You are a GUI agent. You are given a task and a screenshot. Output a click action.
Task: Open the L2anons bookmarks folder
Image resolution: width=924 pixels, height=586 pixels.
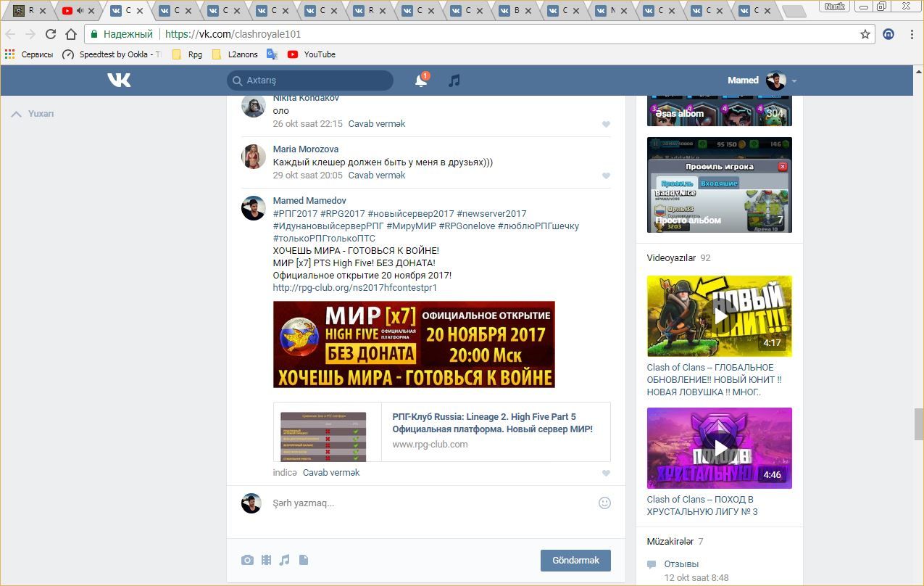235,54
